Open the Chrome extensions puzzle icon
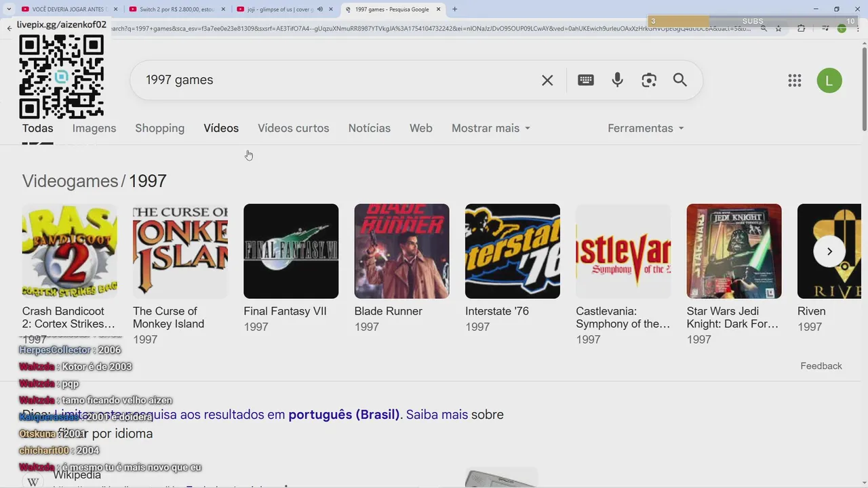Image resolution: width=868 pixels, height=488 pixels. click(x=802, y=28)
